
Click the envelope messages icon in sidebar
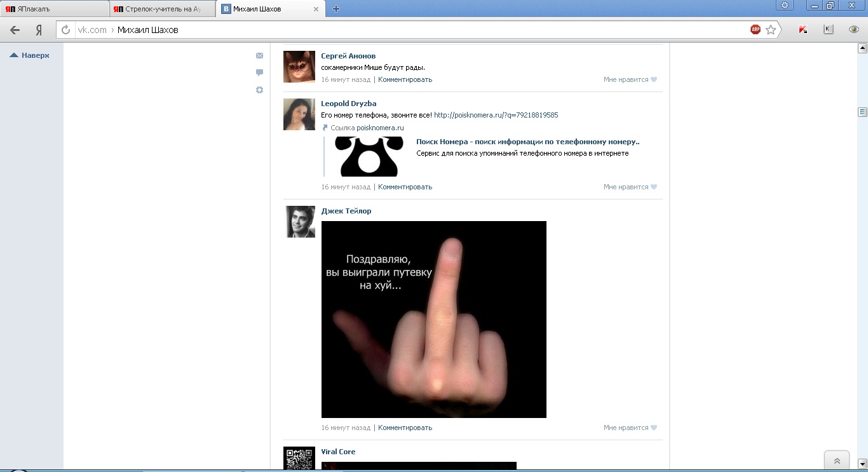[259, 56]
